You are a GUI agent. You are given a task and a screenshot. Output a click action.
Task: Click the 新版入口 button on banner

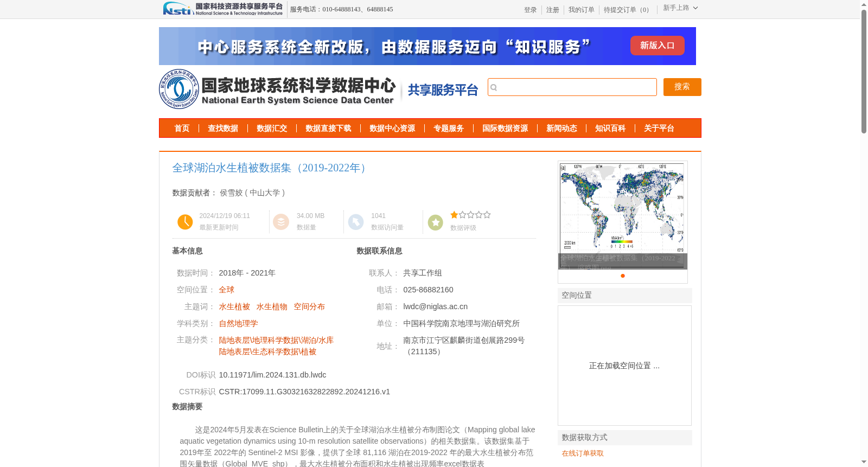[658, 46]
